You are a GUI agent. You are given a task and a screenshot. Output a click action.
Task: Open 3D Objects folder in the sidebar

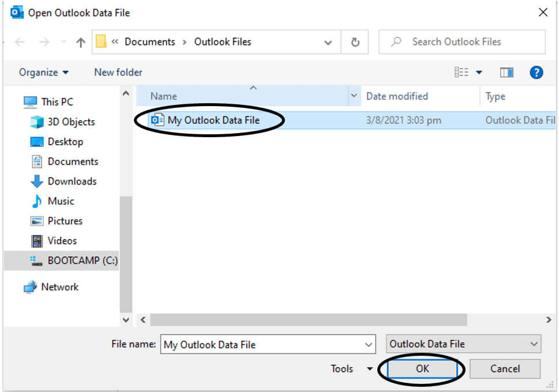coord(72,122)
